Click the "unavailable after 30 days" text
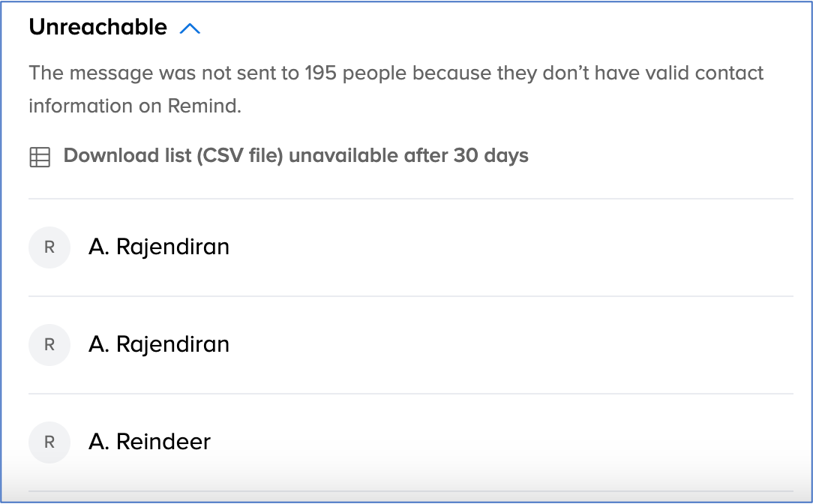 [x=409, y=156]
